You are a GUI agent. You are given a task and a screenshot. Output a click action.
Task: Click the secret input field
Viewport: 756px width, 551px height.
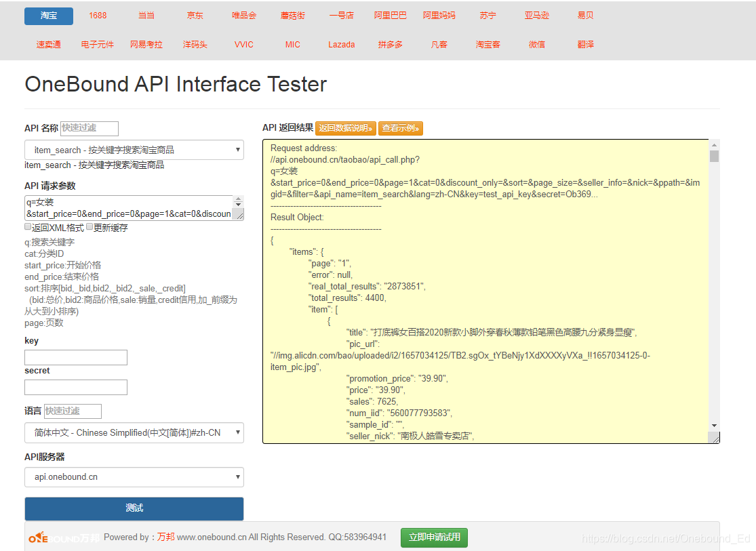pyautogui.click(x=76, y=387)
